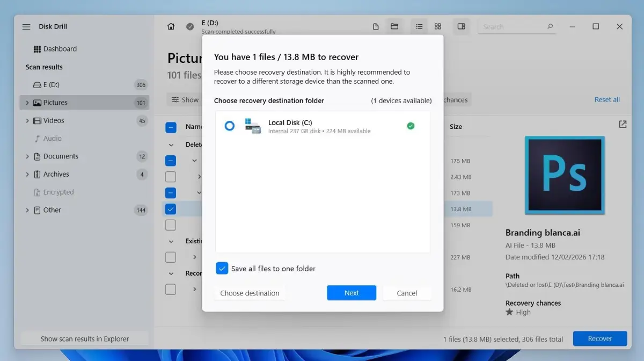Collapse the Existing group chevron
The width and height of the screenshot is (644, 361).
point(171,241)
